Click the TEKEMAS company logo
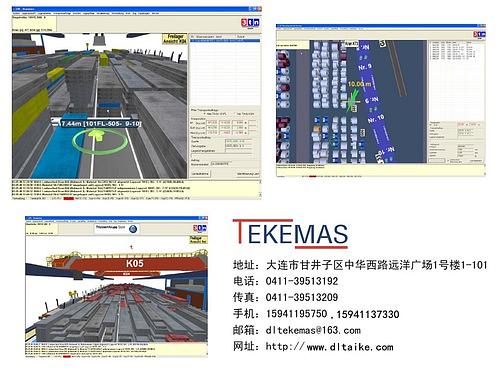Screen dimensions: 500x375 (291, 233)
